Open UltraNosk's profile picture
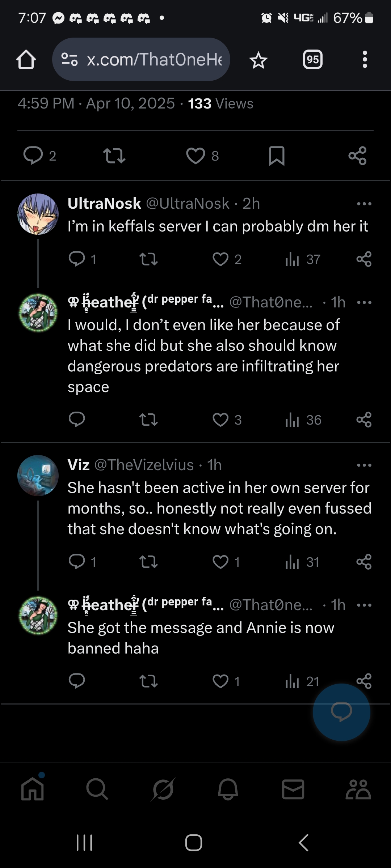 tap(38, 214)
